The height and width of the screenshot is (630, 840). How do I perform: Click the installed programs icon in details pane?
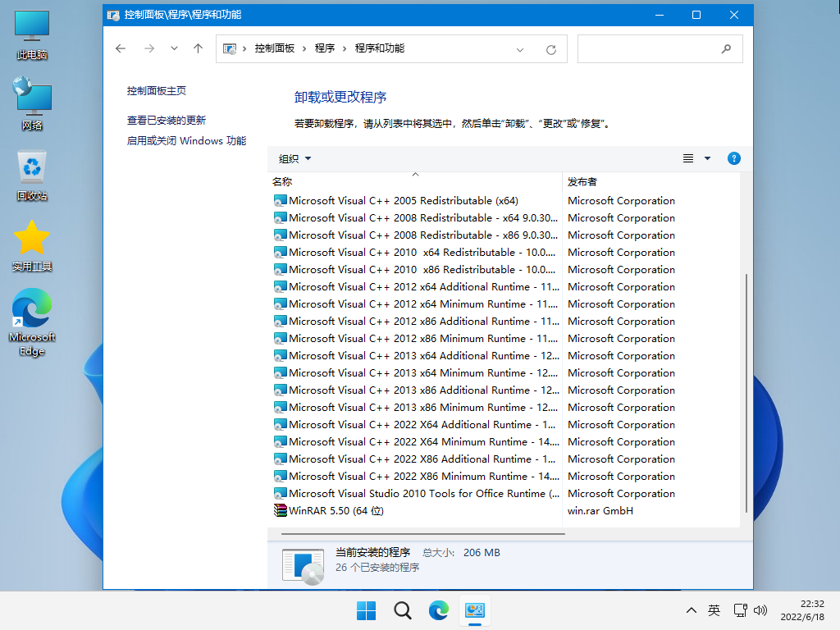coord(304,566)
